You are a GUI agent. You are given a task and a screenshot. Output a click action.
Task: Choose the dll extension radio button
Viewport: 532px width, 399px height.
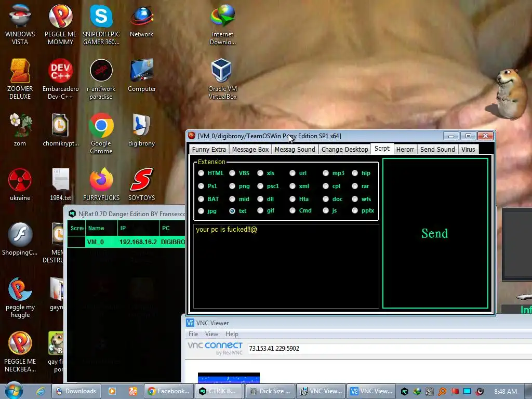point(260,199)
